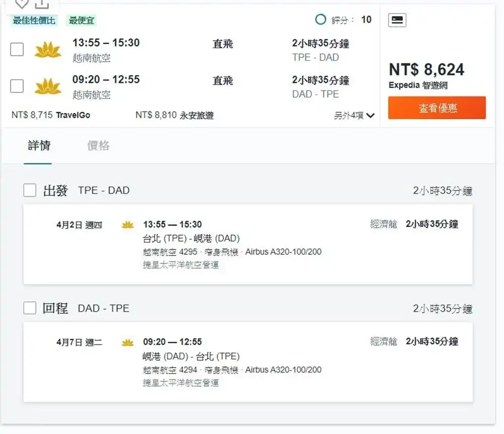Open the NT$ 8,810 永安旅遊 offer

click(x=174, y=115)
